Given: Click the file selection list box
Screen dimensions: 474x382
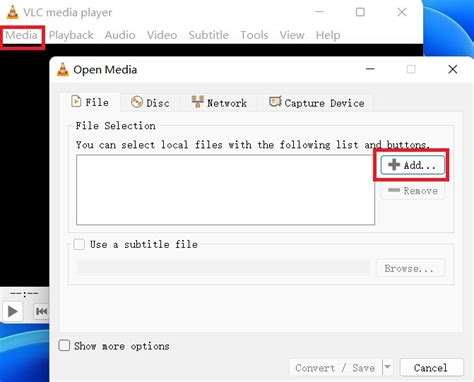Looking at the screenshot, I should (225, 190).
